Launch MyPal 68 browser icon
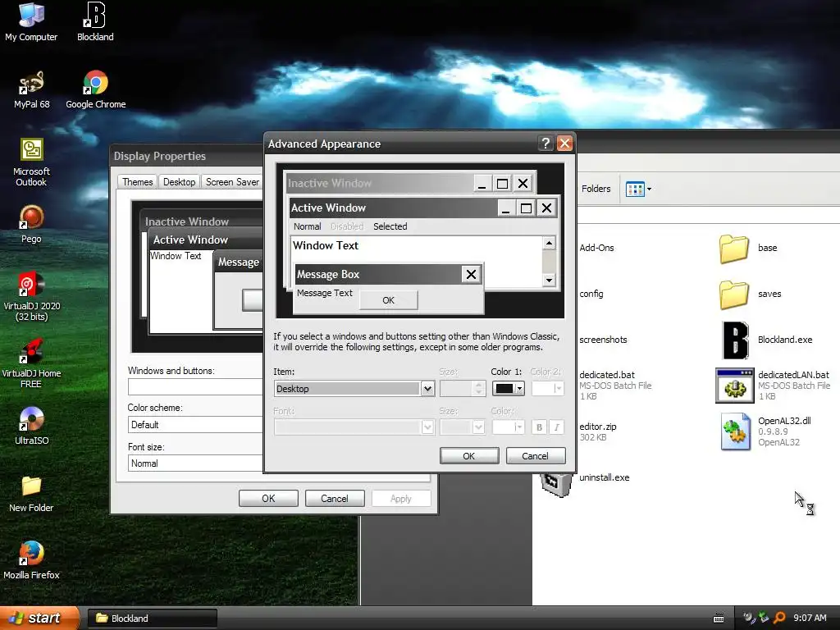Screen dimensions: 840x630 coord(31,89)
